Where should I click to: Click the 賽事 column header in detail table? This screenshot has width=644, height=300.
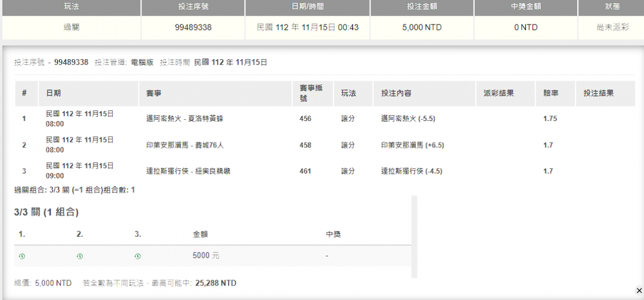point(215,93)
